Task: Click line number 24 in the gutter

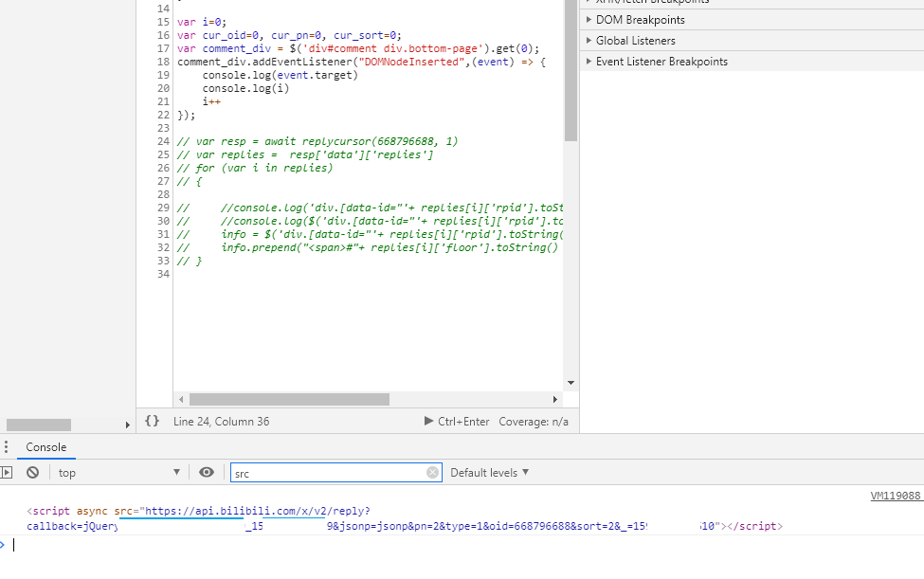Action: (163, 141)
